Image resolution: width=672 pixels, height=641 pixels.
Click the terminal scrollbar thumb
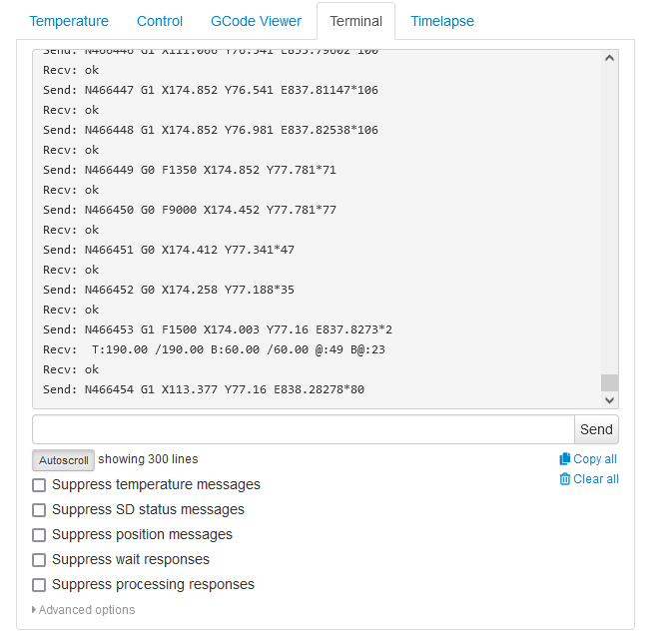pyautogui.click(x=610, y=382)
